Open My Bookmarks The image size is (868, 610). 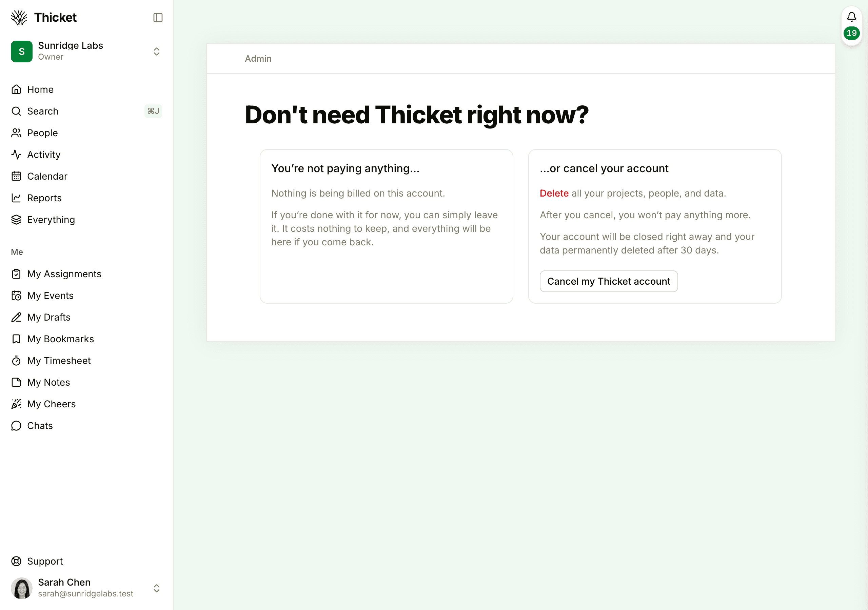point(86,339)
